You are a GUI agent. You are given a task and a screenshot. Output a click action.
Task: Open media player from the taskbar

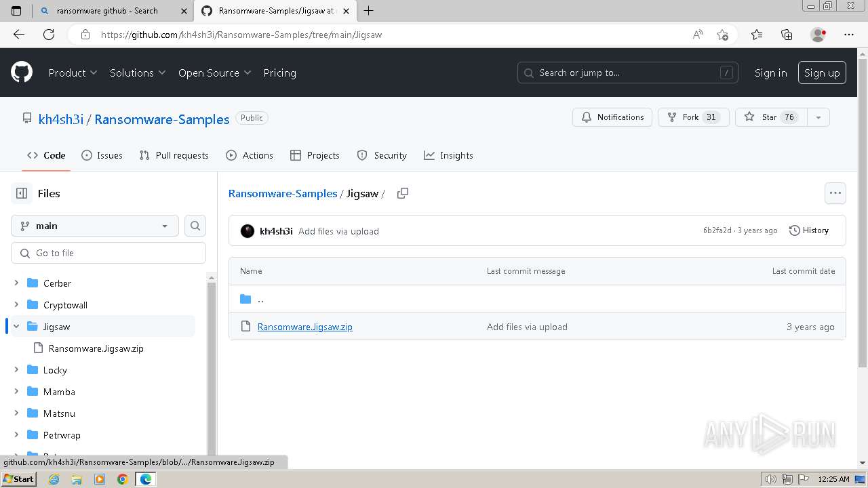[100, 479]
